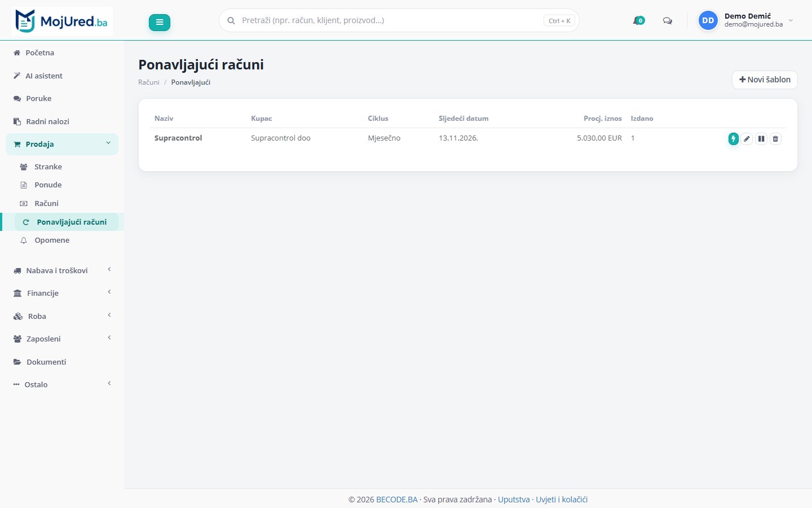Click the MojUred.ba logo

(62, 21)
